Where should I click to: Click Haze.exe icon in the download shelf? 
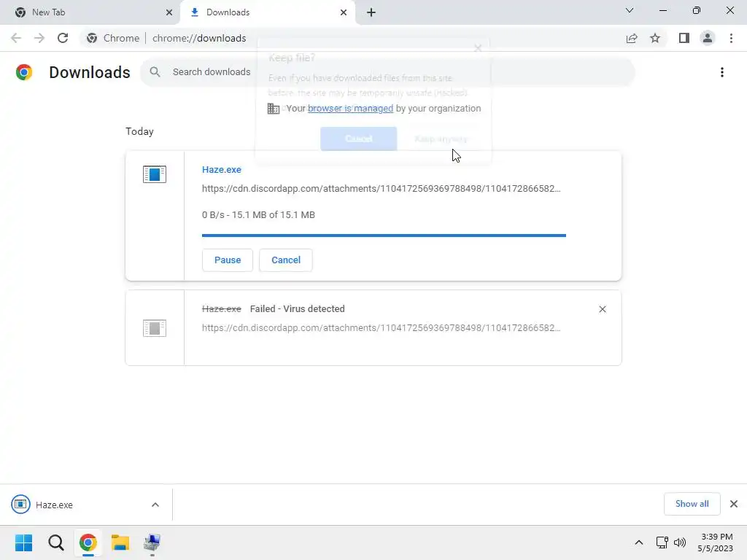tap(20, 505)
